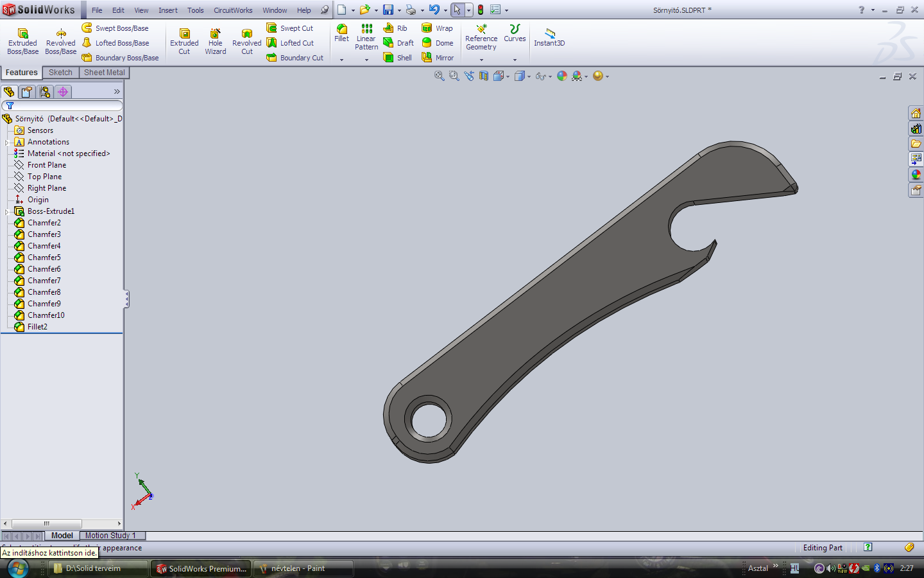Image resolution: width=924 pixels, height=578 pixels.
Task: Click the Edit Appearance color ball in the view toolbar
Action: click(562, 76)
